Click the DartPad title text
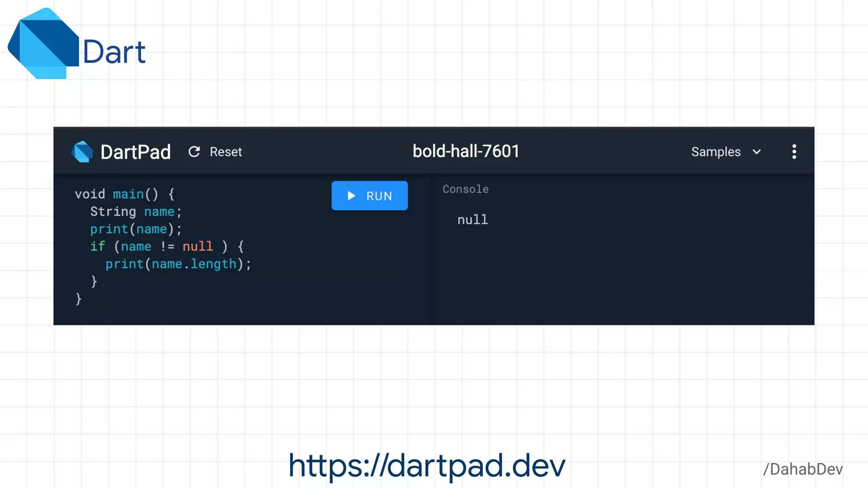The width and height of the screenshot is (868, 488). pos(136,152)
